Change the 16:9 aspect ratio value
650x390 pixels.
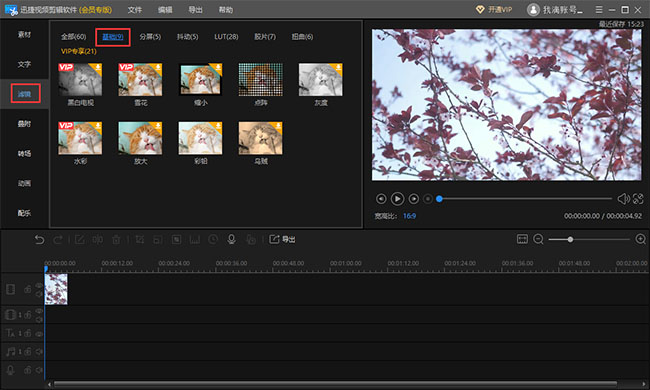[409, 216]
